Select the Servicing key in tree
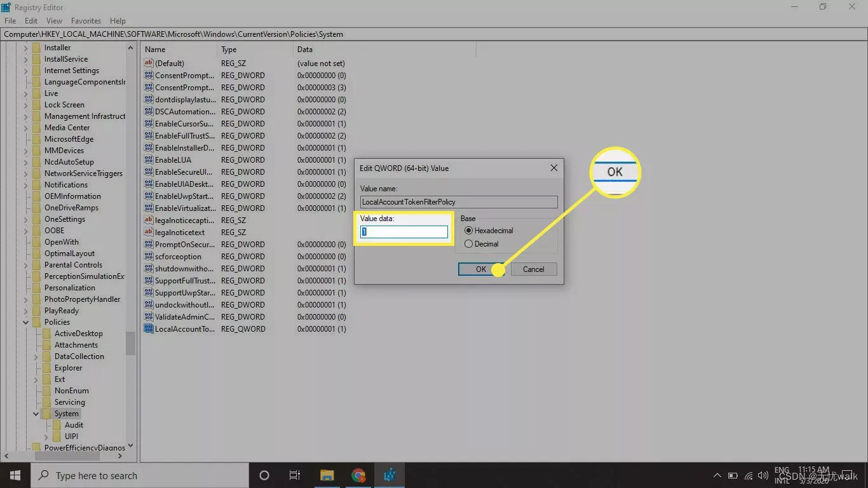Viewport: 868px width, 488px height. tap(69, 402)
